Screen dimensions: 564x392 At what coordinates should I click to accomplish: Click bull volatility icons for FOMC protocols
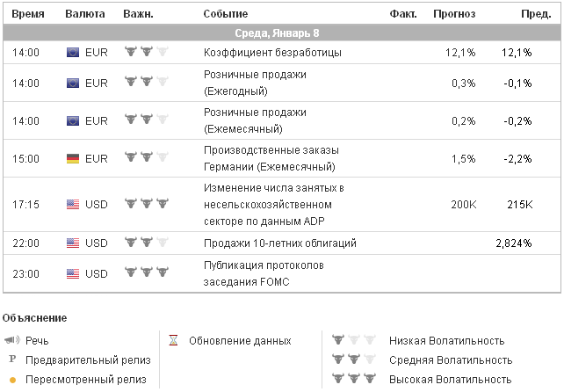coord(146,273)
